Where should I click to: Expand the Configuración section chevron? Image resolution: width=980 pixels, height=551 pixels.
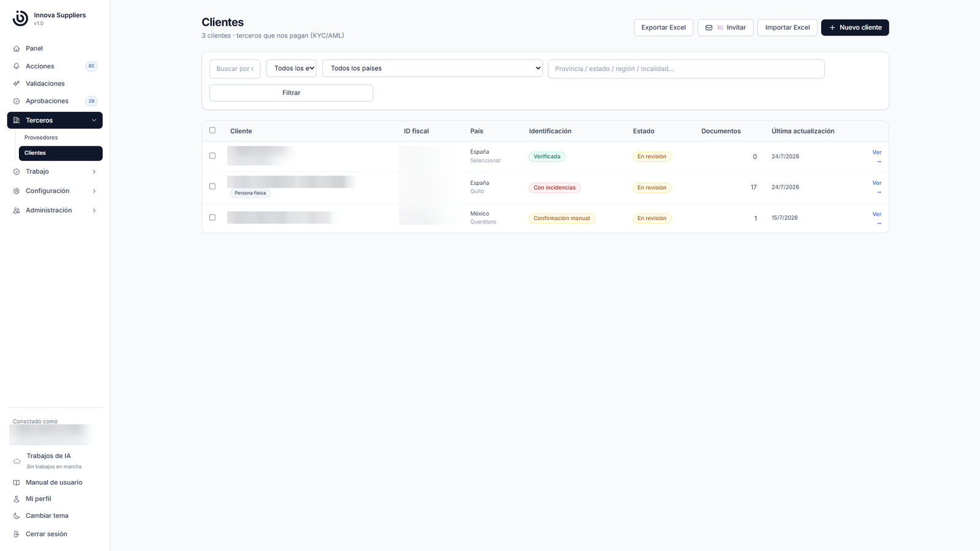(94, 192)
